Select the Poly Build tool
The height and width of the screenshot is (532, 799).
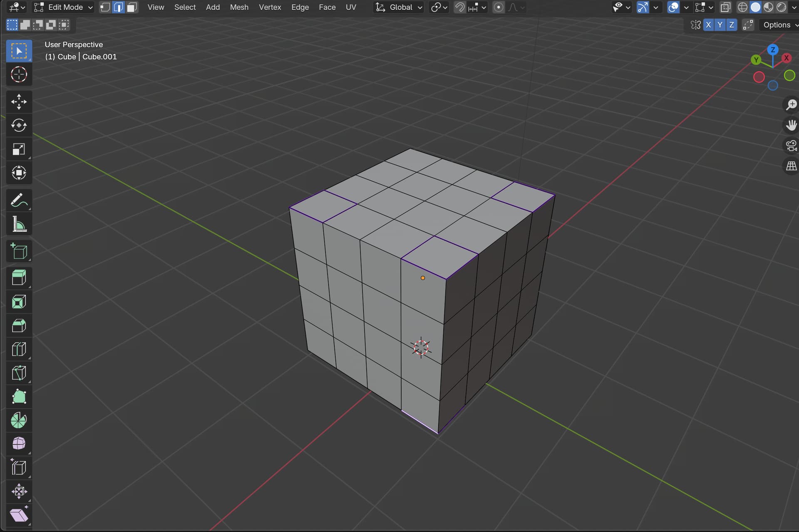tap(19, 396)
